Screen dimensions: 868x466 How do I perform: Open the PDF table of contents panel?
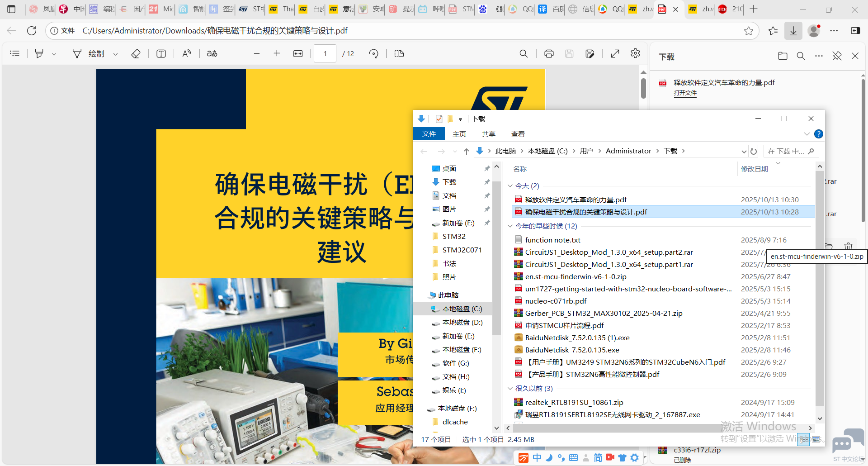click(x=15, y=53)
